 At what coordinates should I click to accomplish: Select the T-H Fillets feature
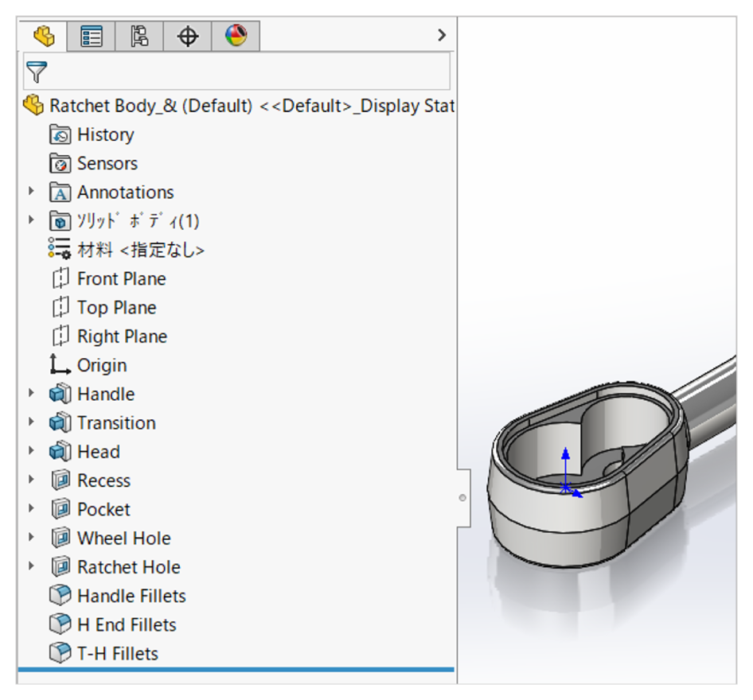click(x=117, y=654)
